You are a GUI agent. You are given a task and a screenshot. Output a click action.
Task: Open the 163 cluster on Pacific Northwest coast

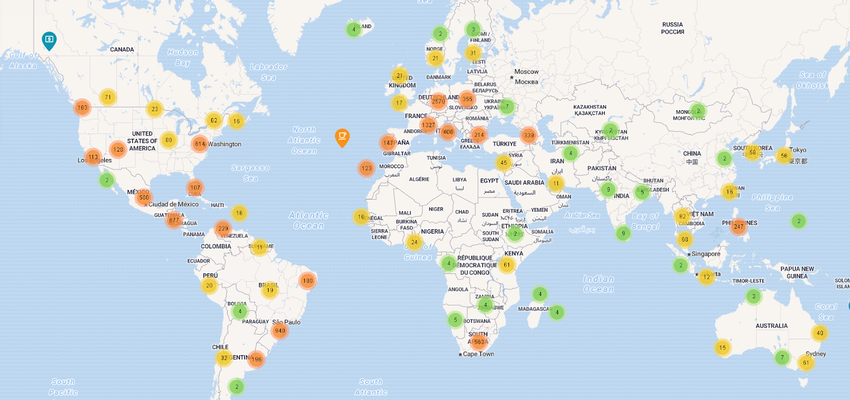[82, 108]
